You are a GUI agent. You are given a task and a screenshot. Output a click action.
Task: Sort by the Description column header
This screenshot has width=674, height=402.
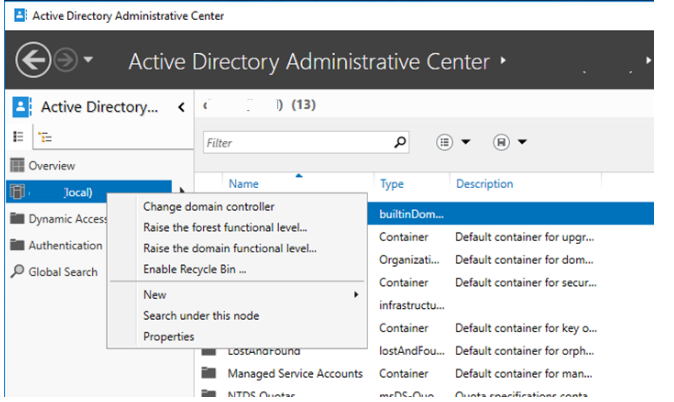click(484, 184)
